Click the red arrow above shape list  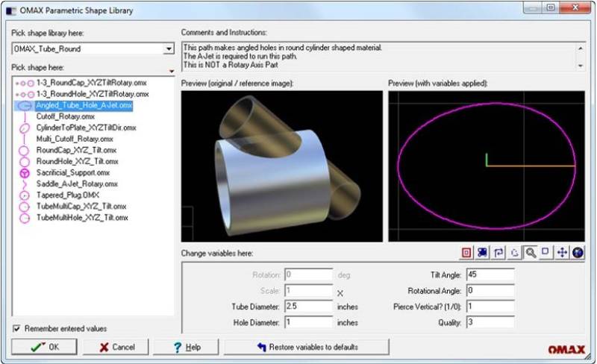pos(172,71)
